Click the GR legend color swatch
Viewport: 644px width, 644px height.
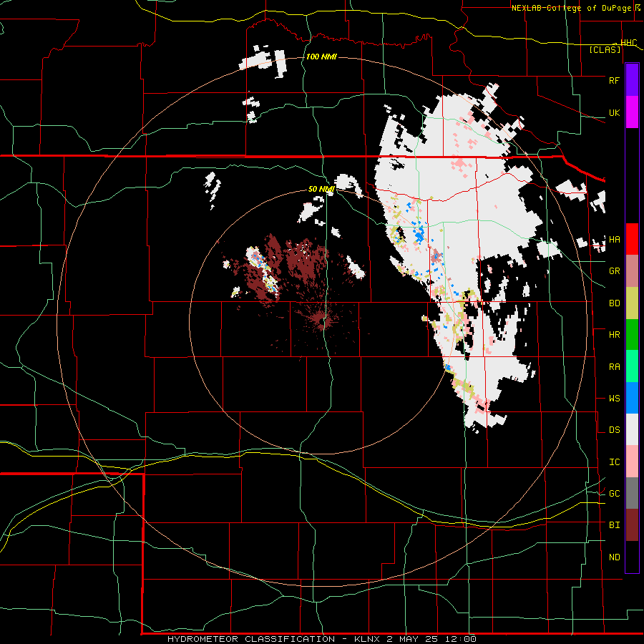(632, 271)
